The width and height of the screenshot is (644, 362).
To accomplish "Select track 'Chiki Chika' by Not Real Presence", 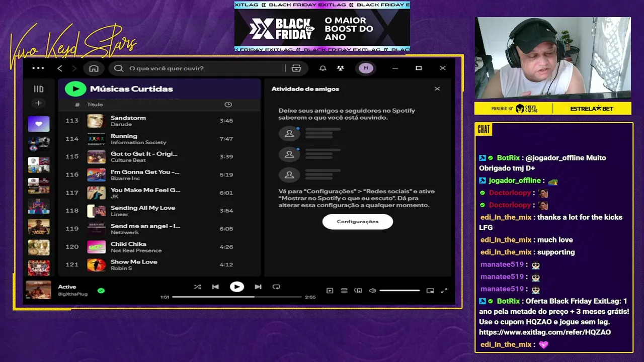I will tap(159, 247).
